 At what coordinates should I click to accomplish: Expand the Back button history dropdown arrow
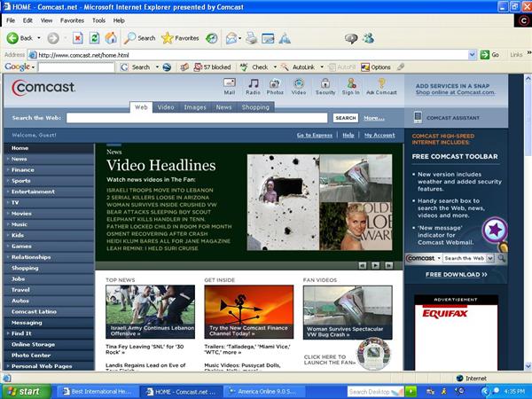[39, 38]
